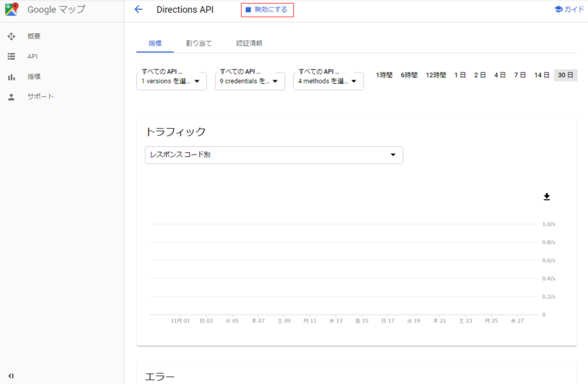Open the 4 methods filter dropdown
The image size is (588, 384).
[328, 81]
